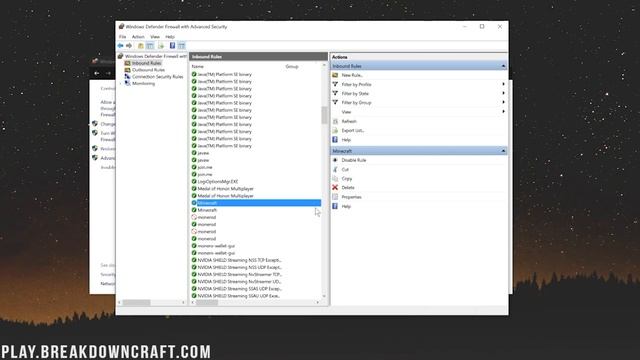Expand the Filter by State submenu arrow
This screenshot has width=640, height=360.
pos(503,93)
